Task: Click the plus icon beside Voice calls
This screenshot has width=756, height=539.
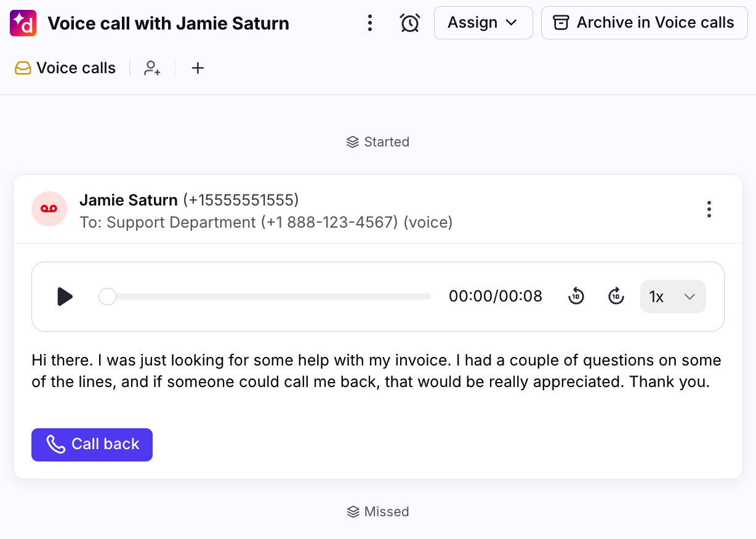Action: click(x=197, y=68)
